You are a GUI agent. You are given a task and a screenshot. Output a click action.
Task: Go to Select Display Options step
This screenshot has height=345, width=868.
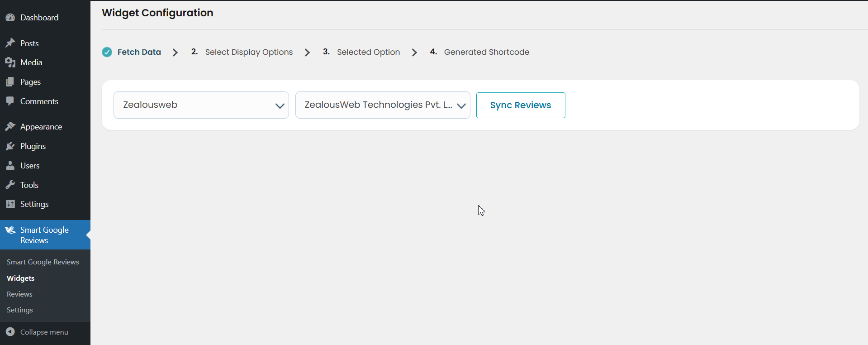point(249,52)
